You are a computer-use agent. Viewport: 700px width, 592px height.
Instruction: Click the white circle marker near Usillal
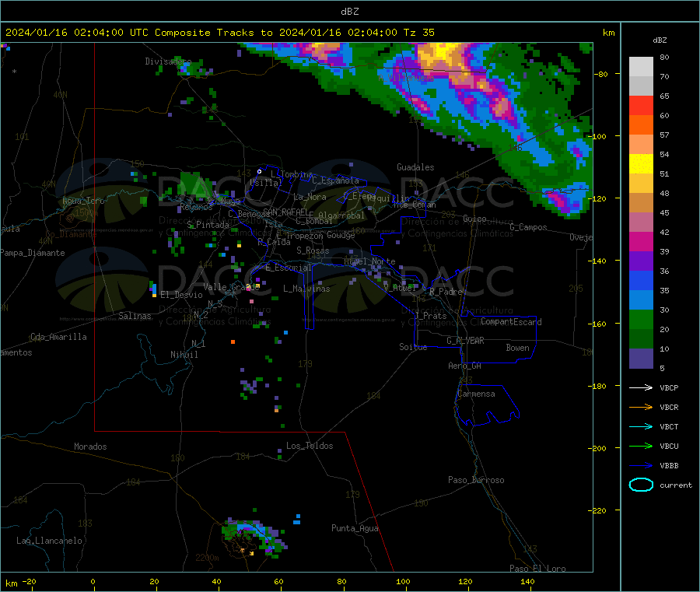click(259, 171)
